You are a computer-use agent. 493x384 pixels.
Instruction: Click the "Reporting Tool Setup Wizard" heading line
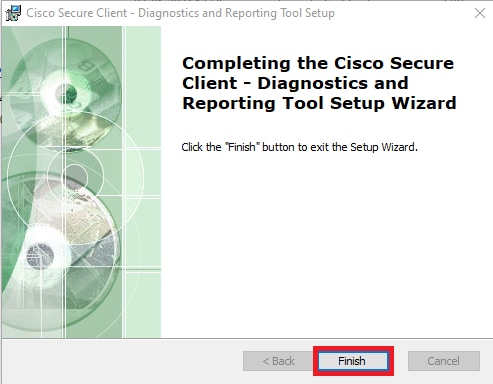coord(319,103)
